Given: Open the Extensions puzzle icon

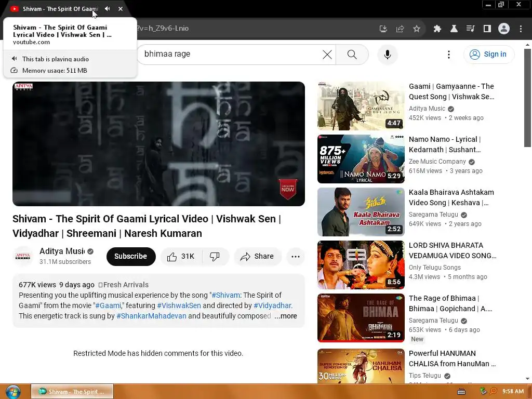Looking at the screenshot, I should click(437, 29).
